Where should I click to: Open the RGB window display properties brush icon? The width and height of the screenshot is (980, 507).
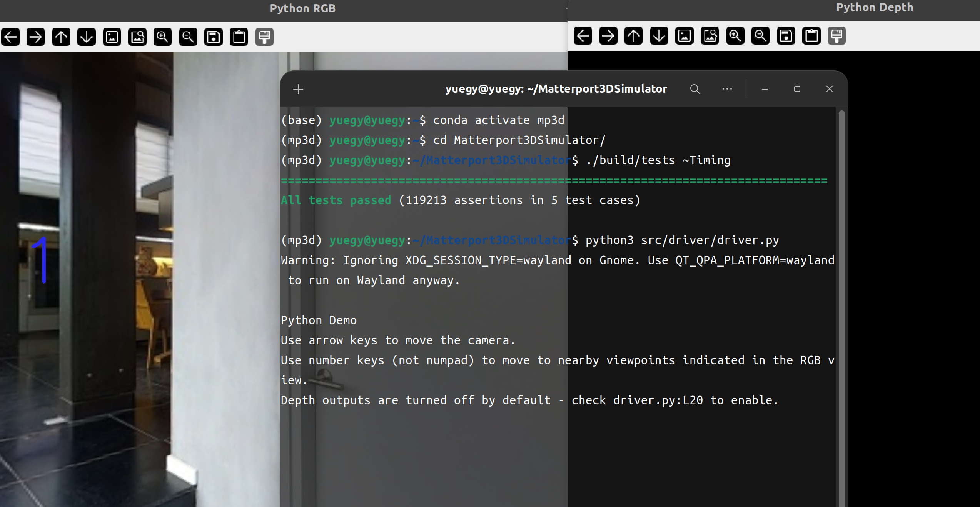click(x=264, y=37)
